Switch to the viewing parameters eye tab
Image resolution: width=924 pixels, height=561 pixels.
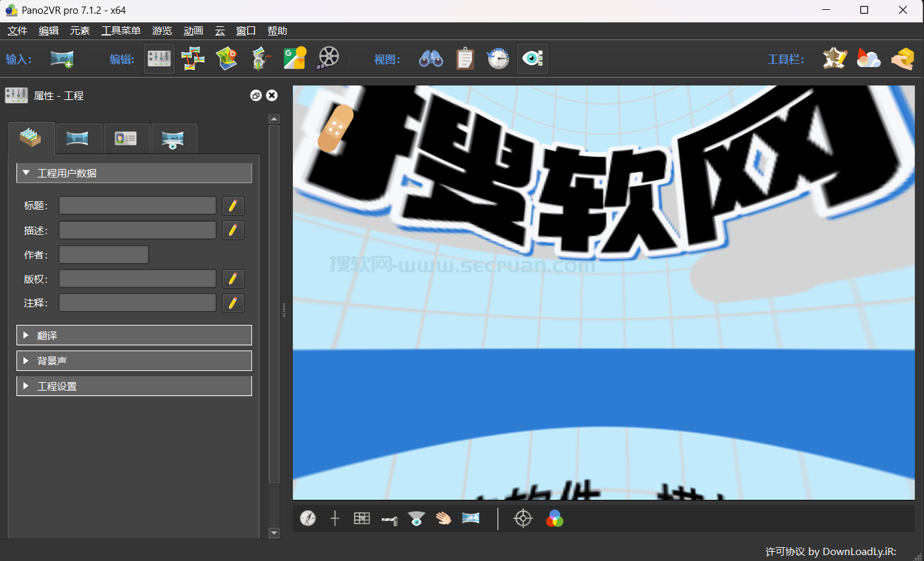[x=173, y=138]
